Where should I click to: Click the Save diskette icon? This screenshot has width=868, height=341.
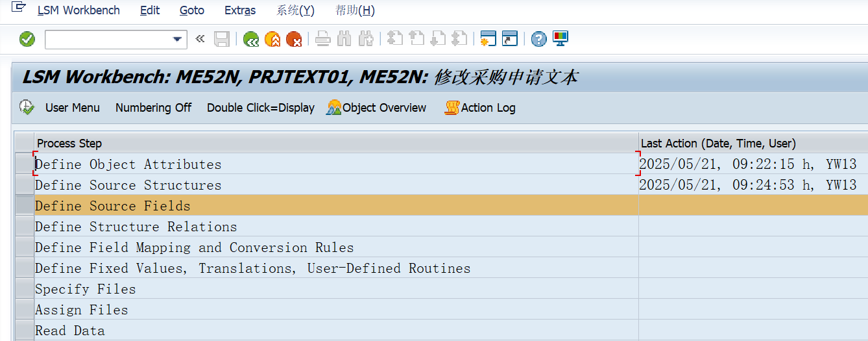click(x=222, y=40)
